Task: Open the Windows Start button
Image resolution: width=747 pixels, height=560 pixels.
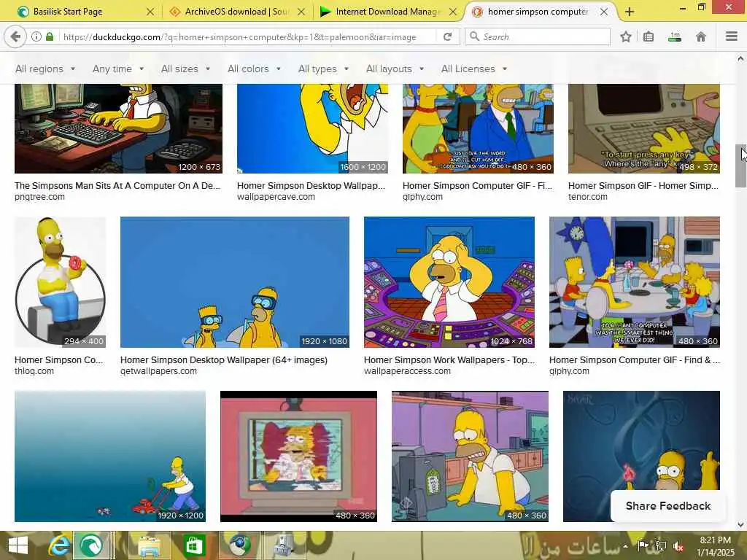Action: pyautogui.click(x=18, y=545)
